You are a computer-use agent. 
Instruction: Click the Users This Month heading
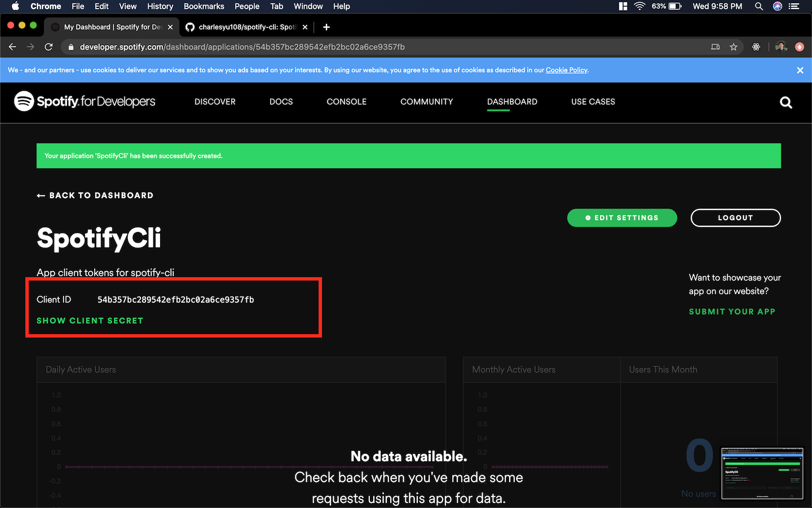click(x=663, y=370)
